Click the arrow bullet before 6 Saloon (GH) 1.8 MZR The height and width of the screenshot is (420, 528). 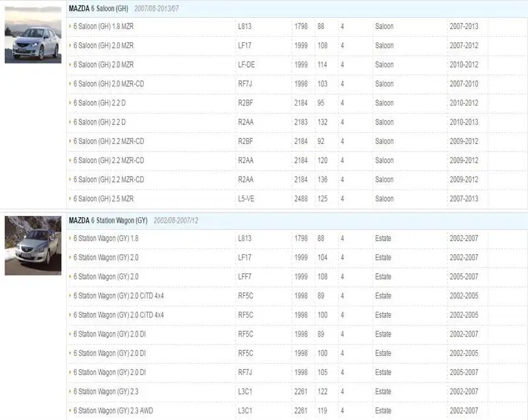tap(70, 26)
